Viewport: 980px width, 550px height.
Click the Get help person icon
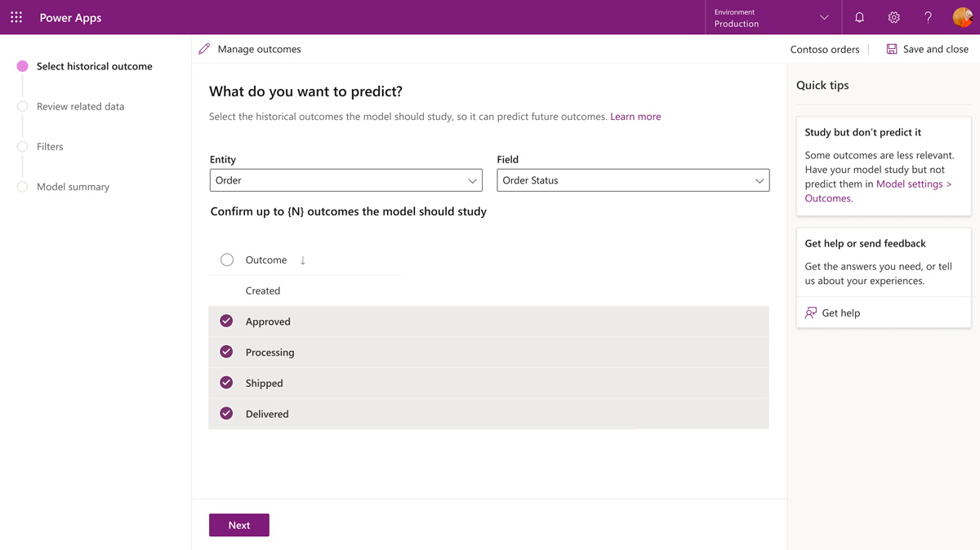point(811,313)
